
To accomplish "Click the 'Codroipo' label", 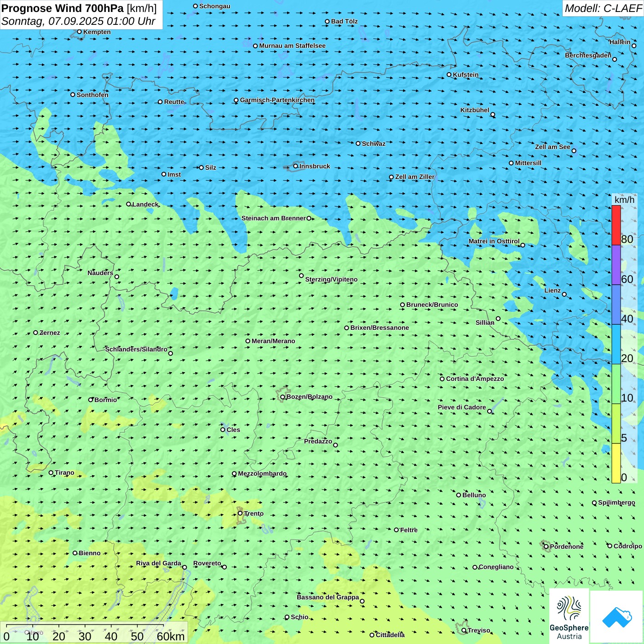I will point(627,546).
